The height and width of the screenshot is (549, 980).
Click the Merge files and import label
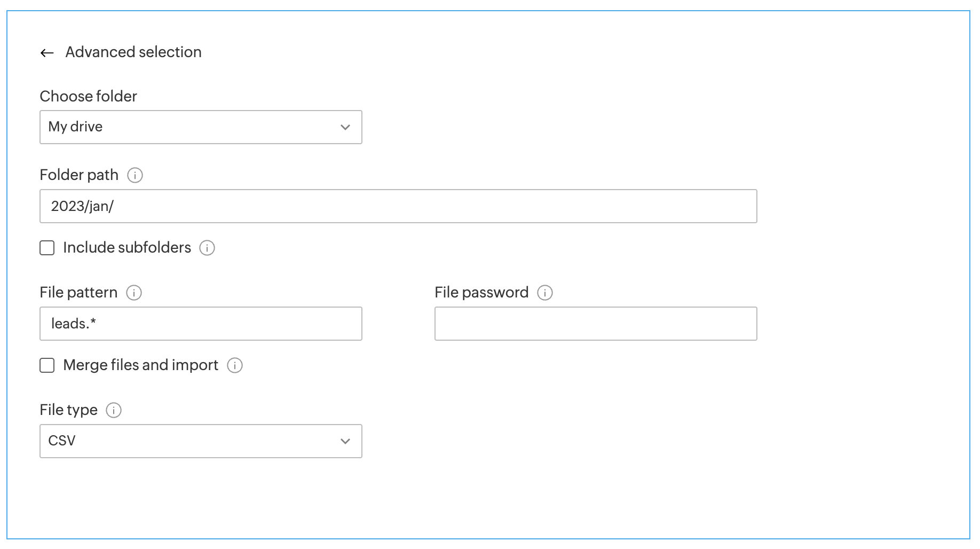click(141, 365)
